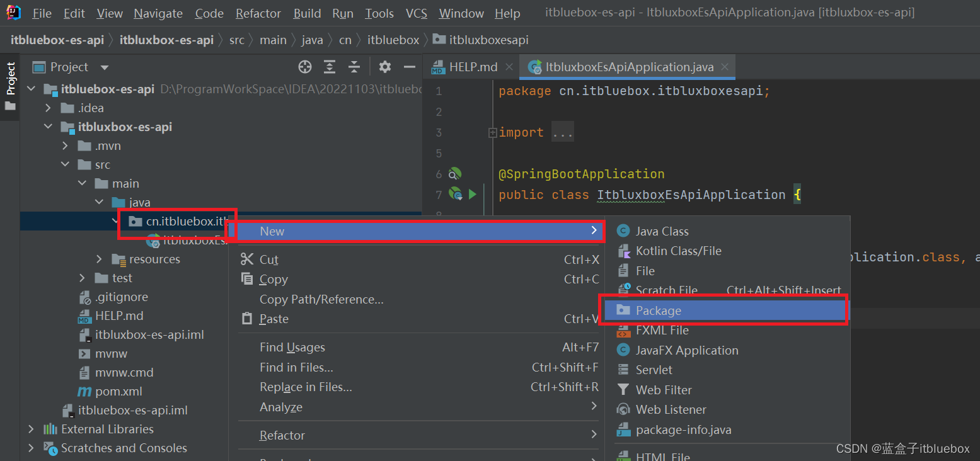Open the Window menu

(462, 13)
